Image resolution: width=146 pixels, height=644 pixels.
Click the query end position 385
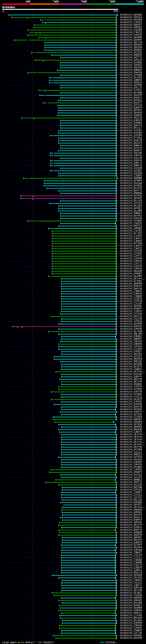115,11
